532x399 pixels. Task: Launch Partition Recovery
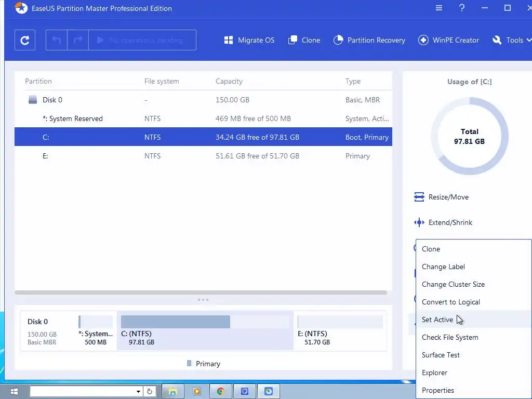click(369, 40)
